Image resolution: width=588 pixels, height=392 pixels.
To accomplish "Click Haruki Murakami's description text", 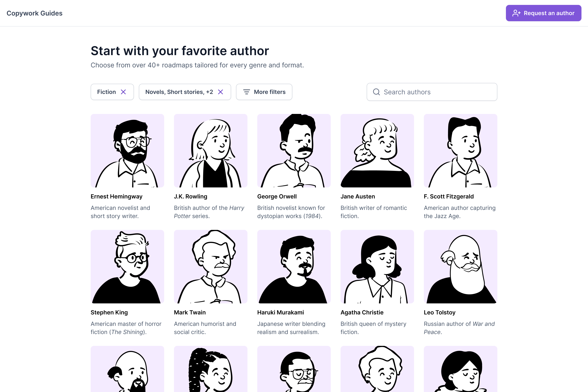I will [x=291, y=328].
